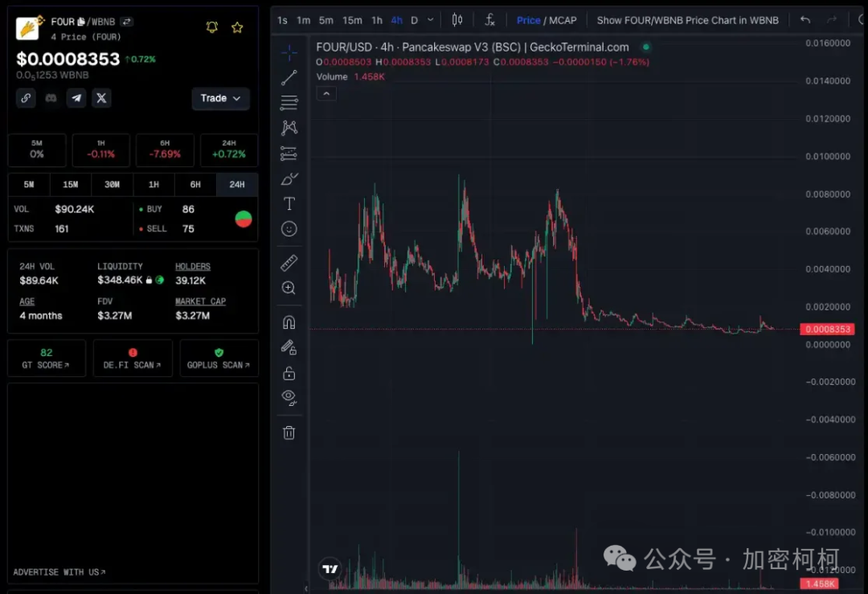Click the current price label 0.0008353 on axis

click(825, 329)
